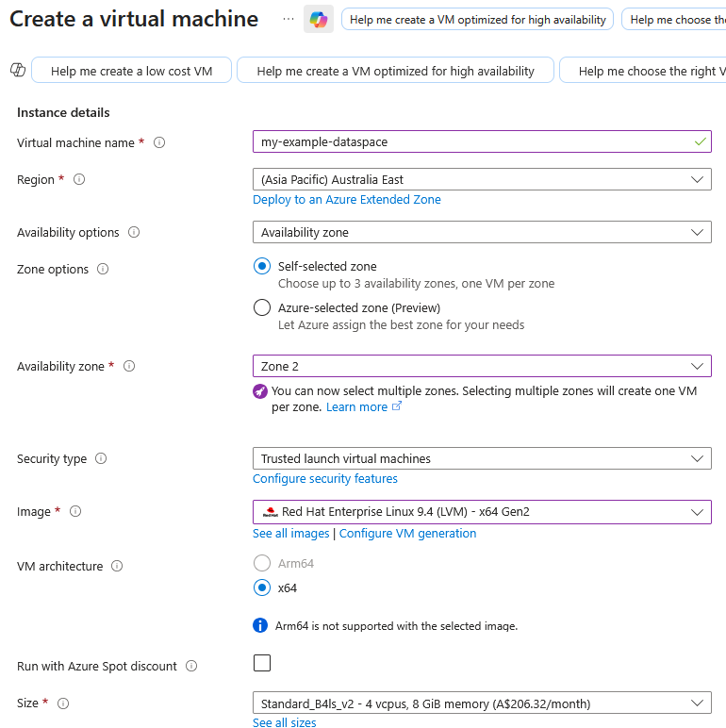Viewport: 726px width, 728px height.
Task: Show info tooltip for Security type
Action: point(101,458)
